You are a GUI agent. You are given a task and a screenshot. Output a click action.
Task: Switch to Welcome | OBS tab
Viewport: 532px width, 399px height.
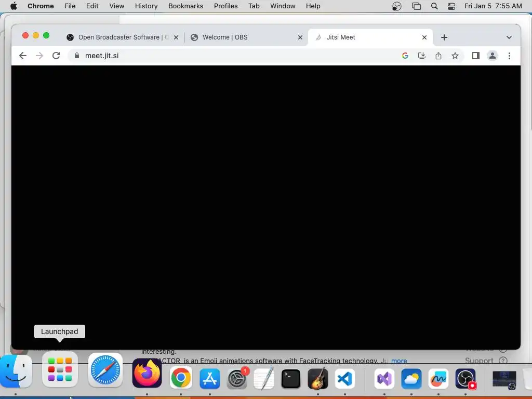[247, 37]
